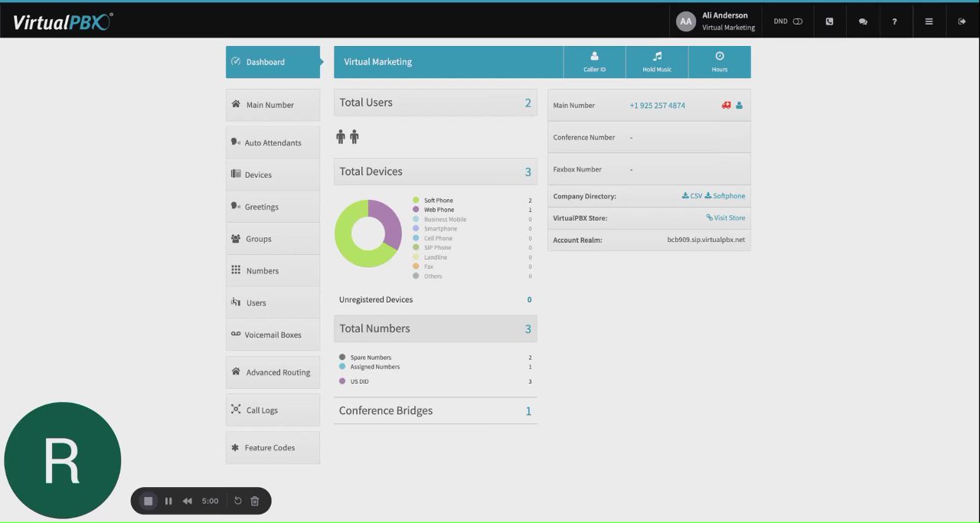Open Caller ID settings

(594, 62)
